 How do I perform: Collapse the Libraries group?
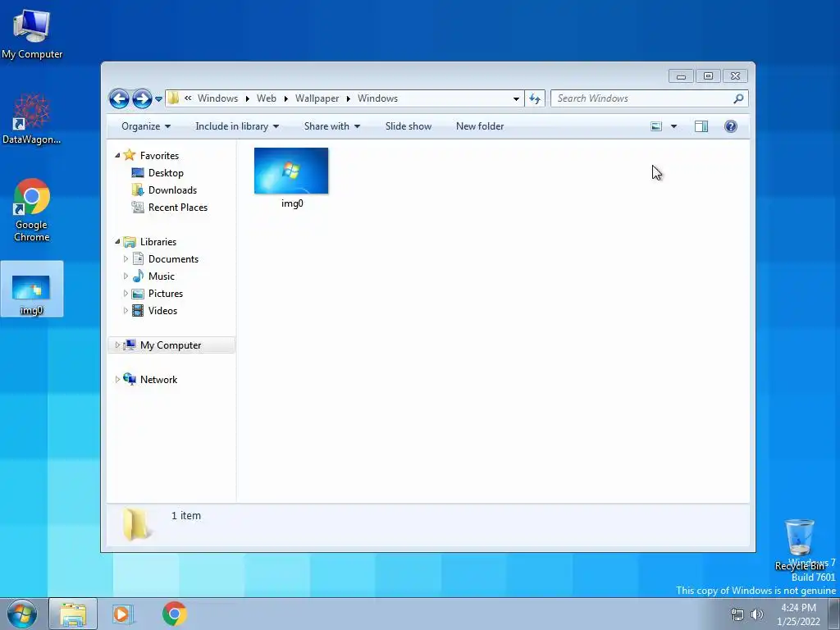pyautogui.click(x=117, y=242)
